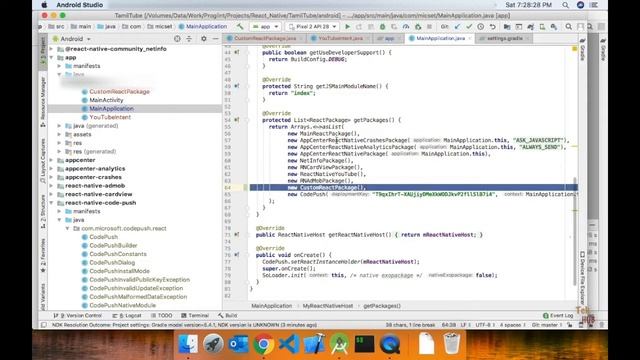Open Git history clock icon

(x=481, y=27)
